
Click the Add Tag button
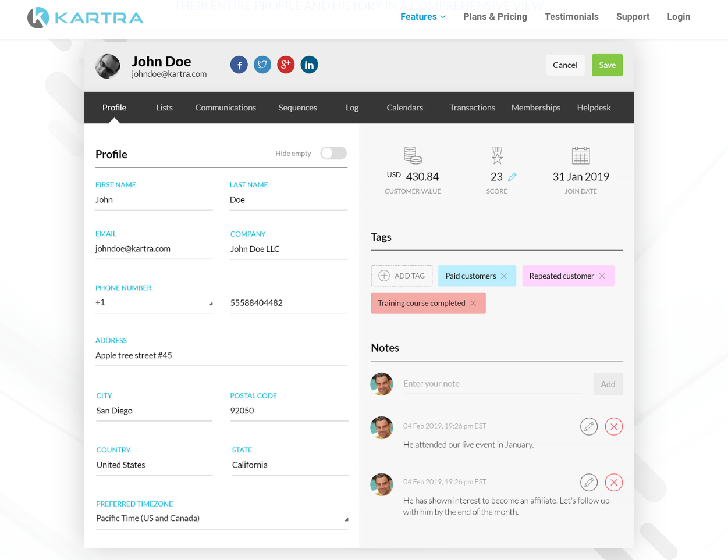[402, 276]
